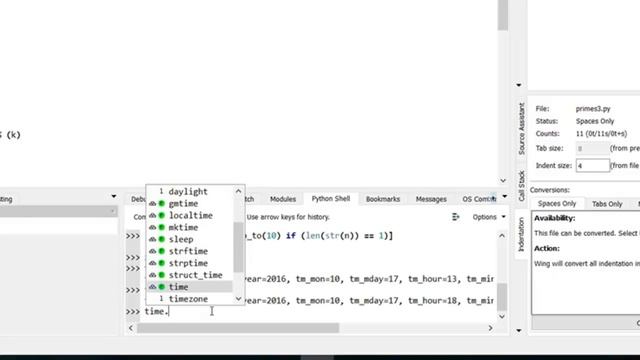This screenshot has width=640, height=360.
Task: Select the Spaces Only conversion tab
Action: (x=557, y=204)
